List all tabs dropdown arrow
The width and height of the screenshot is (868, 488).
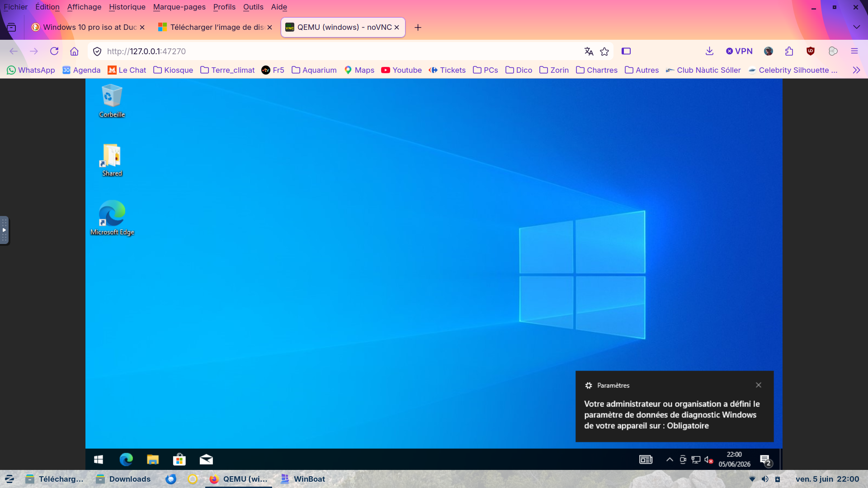[x=856, y=27]
